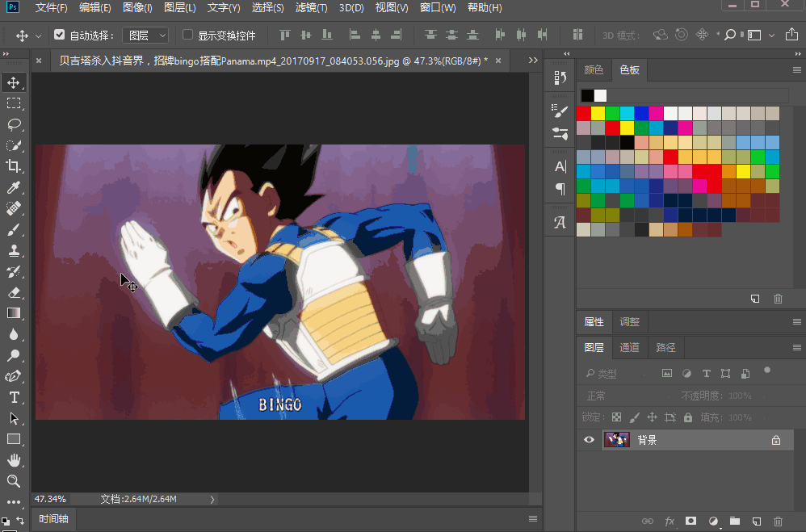Toggle lock all padlock icon
The width and height of the screenshot is (806, 532).
click(688, 417)
